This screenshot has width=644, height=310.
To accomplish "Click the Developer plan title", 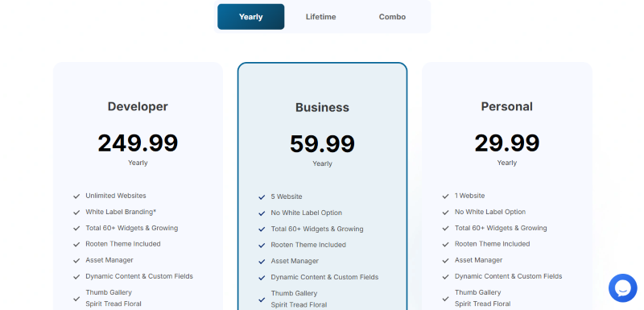I will pos(138,106).
